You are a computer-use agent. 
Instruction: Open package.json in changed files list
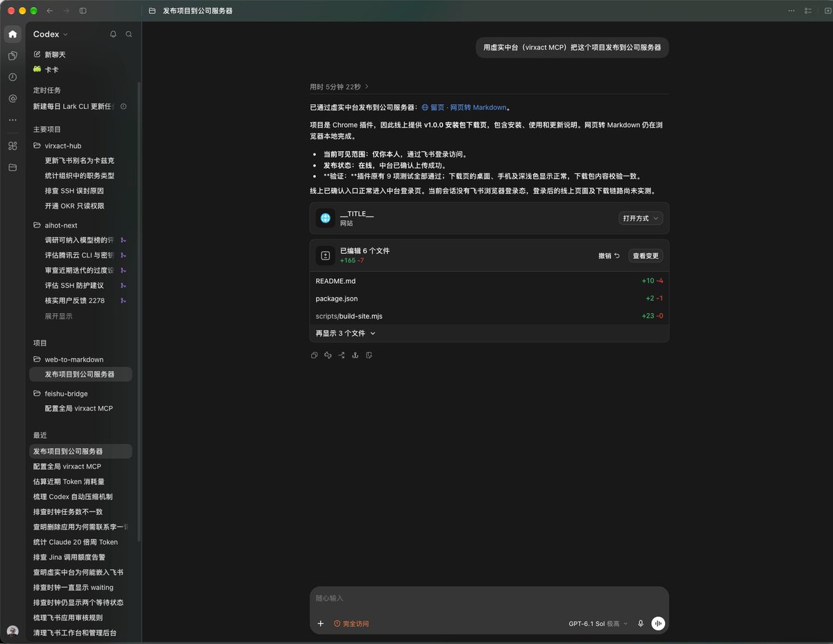489,298
